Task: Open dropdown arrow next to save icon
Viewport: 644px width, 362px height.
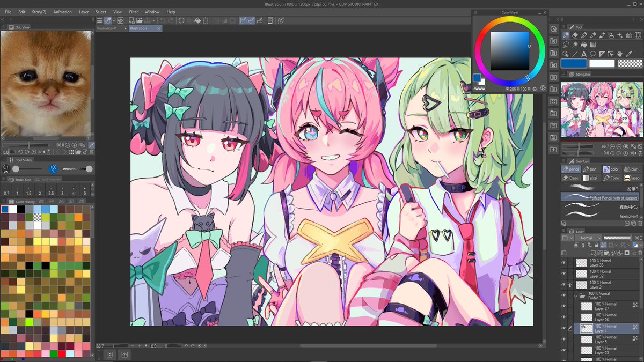Action: [153, 20]
